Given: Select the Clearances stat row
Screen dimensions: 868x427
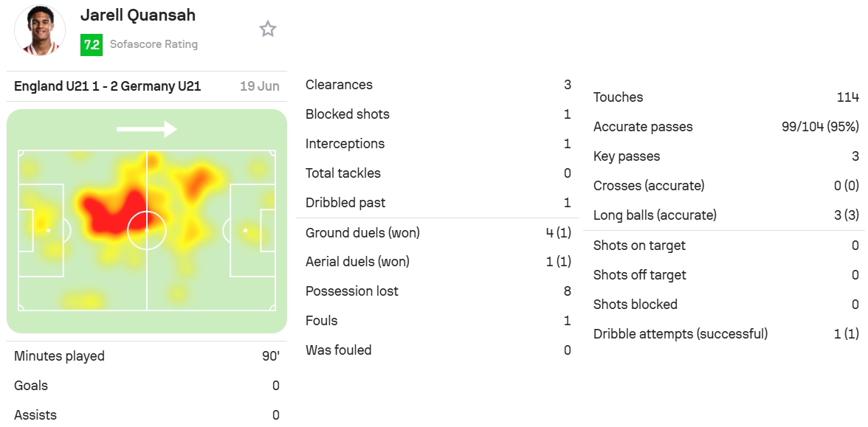Looking at the screenshot, I should (x=438, y=85).
